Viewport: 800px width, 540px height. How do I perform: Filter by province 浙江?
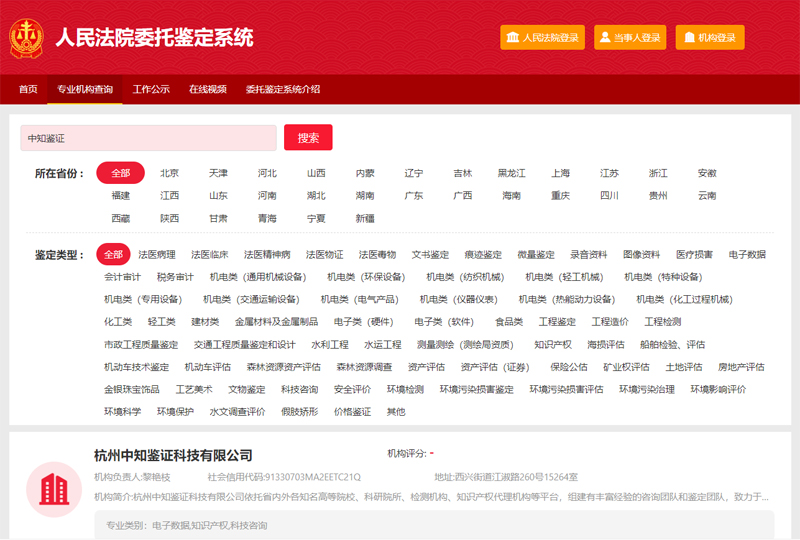[658, 173]
